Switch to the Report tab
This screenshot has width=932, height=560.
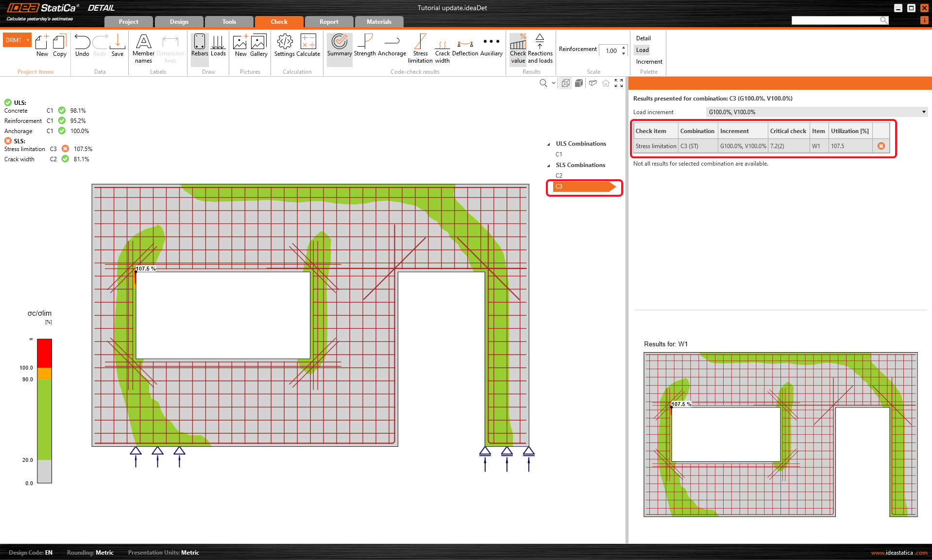click(329, 22)
